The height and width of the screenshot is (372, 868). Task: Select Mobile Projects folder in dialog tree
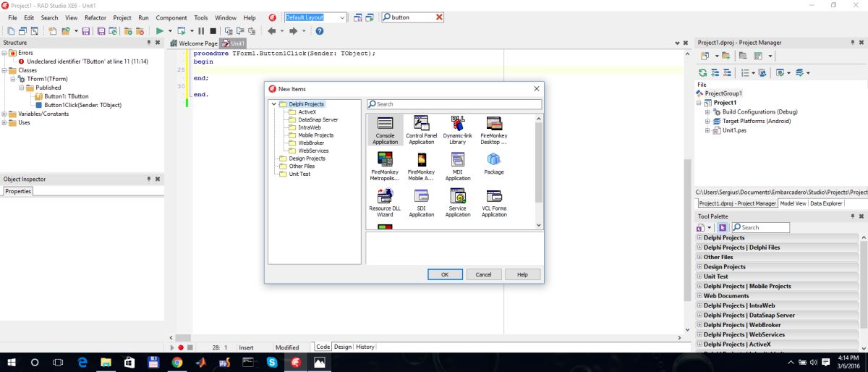click(315, 135)
